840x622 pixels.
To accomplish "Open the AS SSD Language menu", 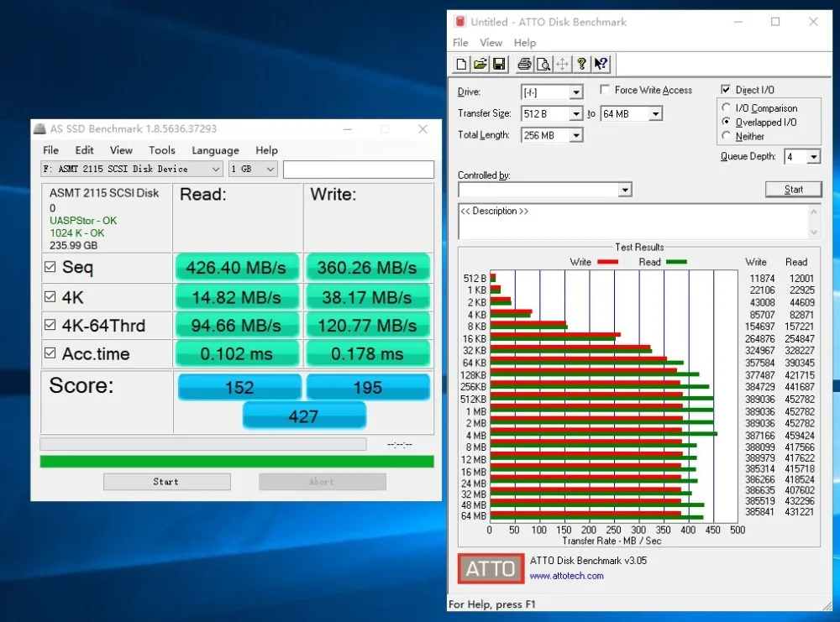I will (x=215, y=150).
